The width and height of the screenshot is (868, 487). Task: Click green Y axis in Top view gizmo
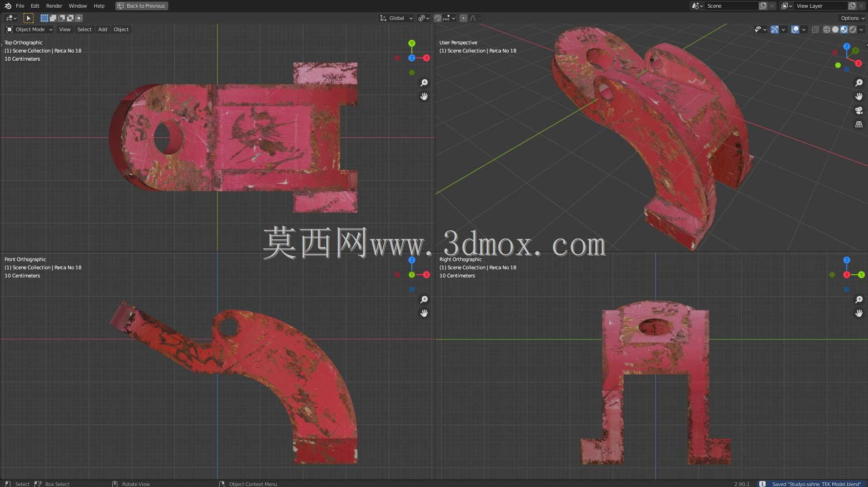tap(412, 43)
